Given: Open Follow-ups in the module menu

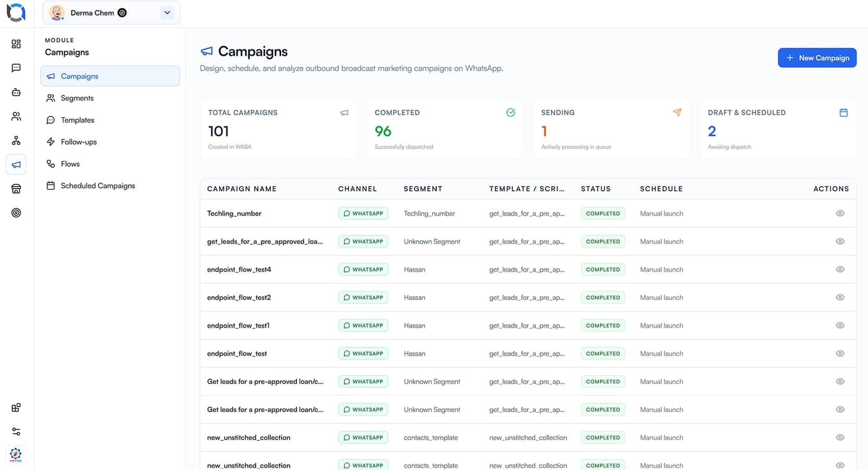Looking at the screenshot, I should (x=110, y=142).
